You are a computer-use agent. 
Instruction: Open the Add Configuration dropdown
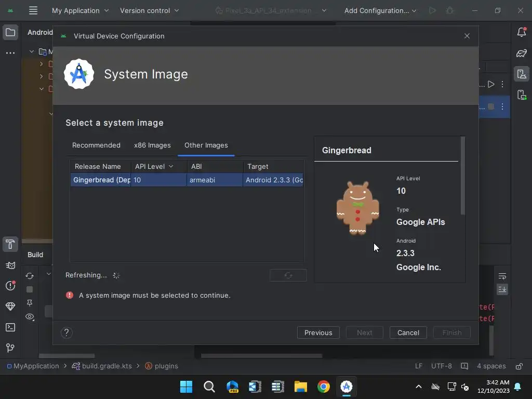point(380,10)
